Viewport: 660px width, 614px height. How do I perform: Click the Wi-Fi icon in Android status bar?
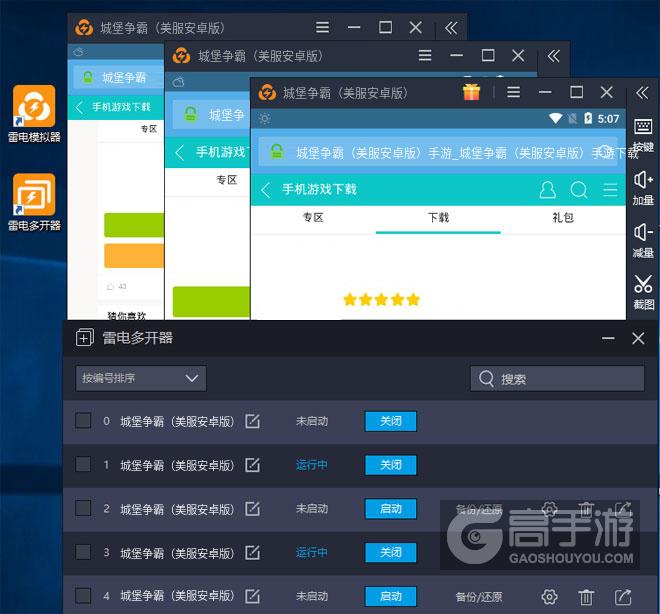click(x=555, y=119)
